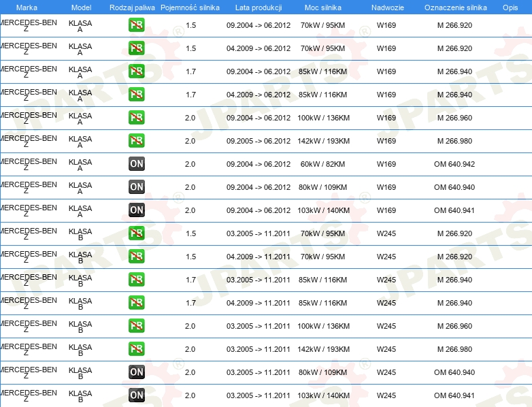Click M 266.960 date 03.2005 -> 11.2011

point(259,326)
